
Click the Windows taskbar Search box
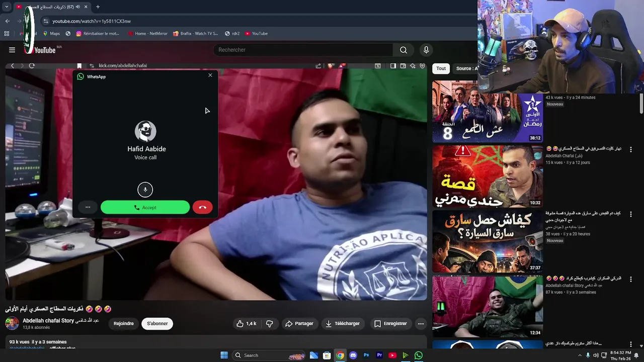coord(269,355)
